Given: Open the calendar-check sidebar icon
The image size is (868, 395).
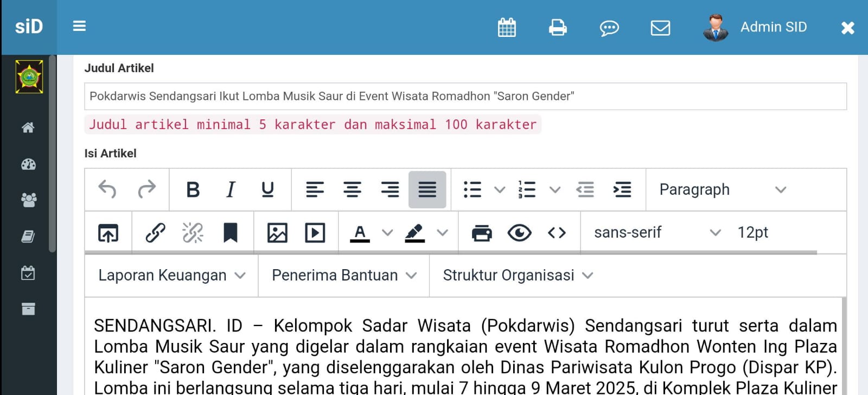Looking at the screenshot, I should pyautogui.click(x=28, y=272).
